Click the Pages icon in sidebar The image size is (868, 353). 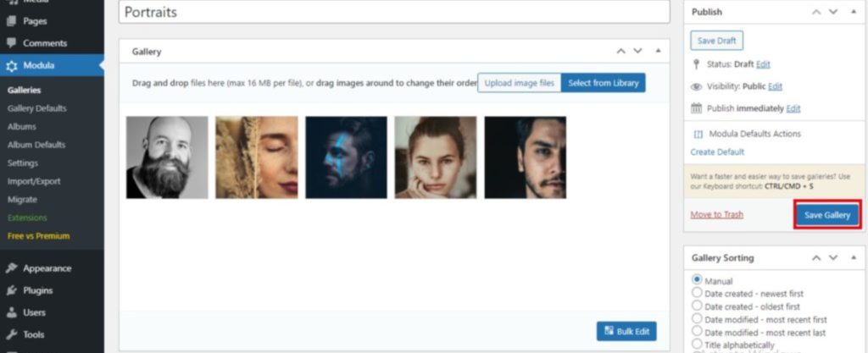pos(11,21)
